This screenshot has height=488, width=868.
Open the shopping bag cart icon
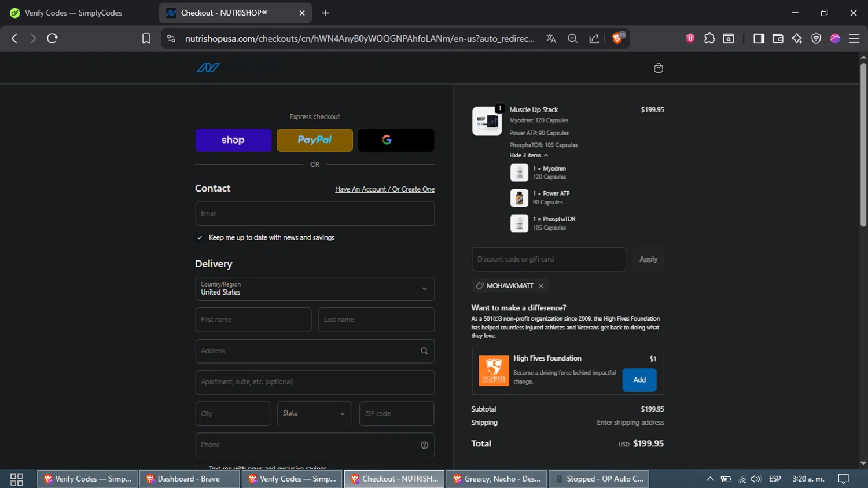658,68
